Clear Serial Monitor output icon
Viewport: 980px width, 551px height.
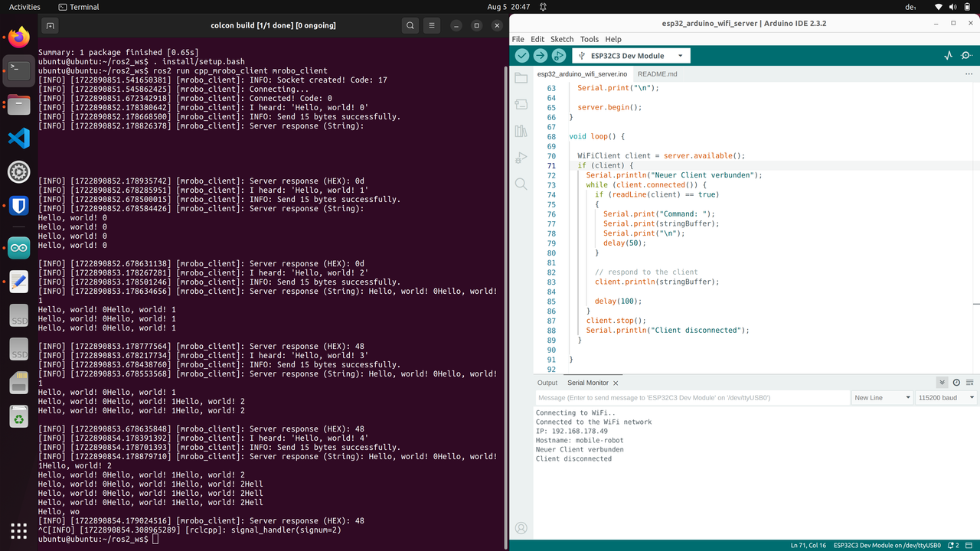click(970, 383)
